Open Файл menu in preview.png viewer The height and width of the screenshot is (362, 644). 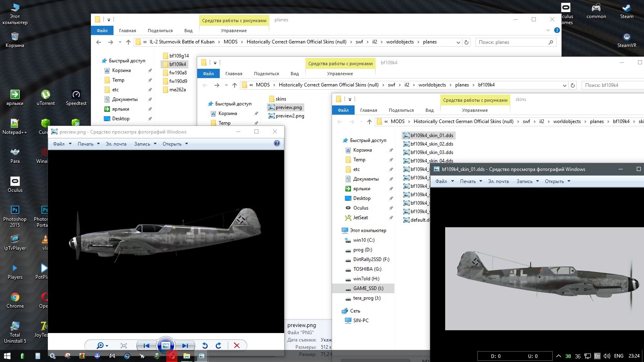click(62, 144)
